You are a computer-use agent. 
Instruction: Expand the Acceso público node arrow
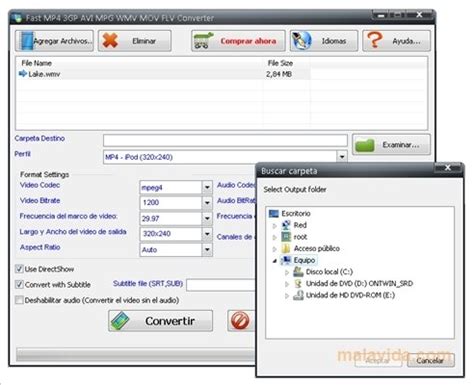pos(275,249)
